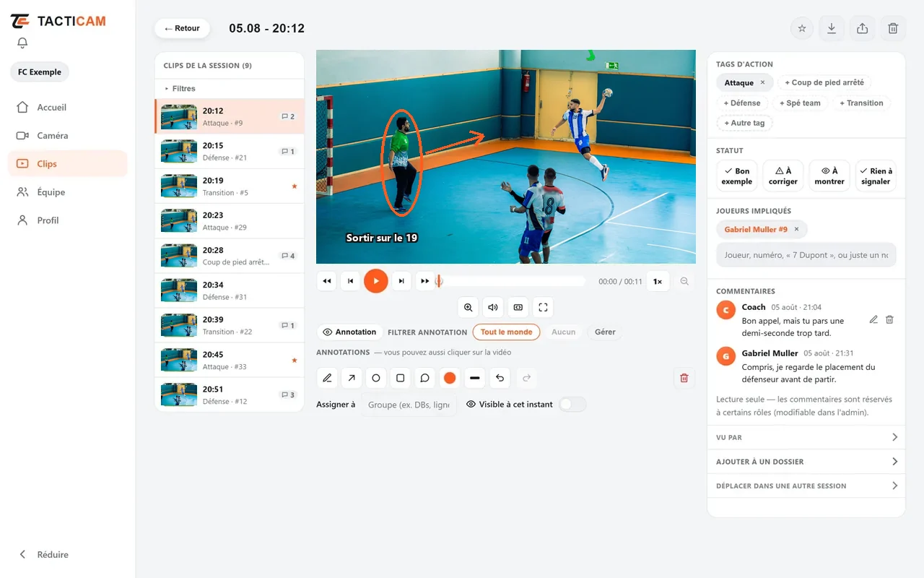Open the orange annotation color swatch
Screen dimensions: 924x578
pyautogui.click(x=450, y=378)
